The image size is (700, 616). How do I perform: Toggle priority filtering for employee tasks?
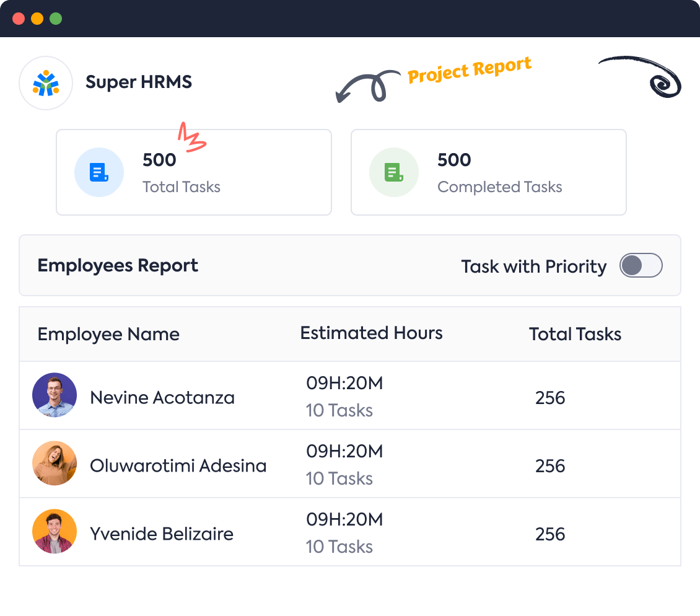pyautogui.click(x=641, y=265)
